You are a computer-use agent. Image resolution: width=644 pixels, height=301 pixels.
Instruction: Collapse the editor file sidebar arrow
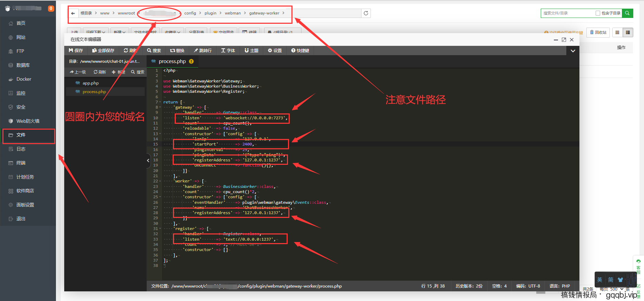(x=148, y=160)
